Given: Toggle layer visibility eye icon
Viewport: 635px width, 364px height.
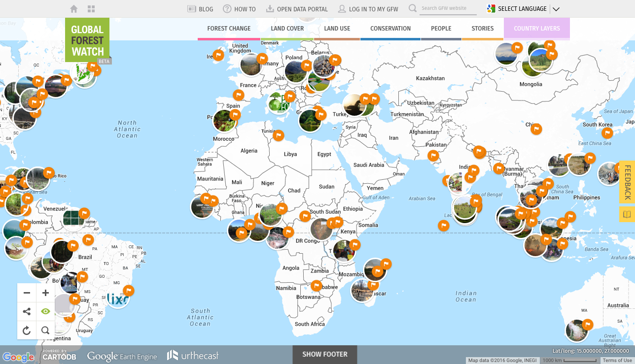Looking at the screenshot, I should [x=45, y=311].
